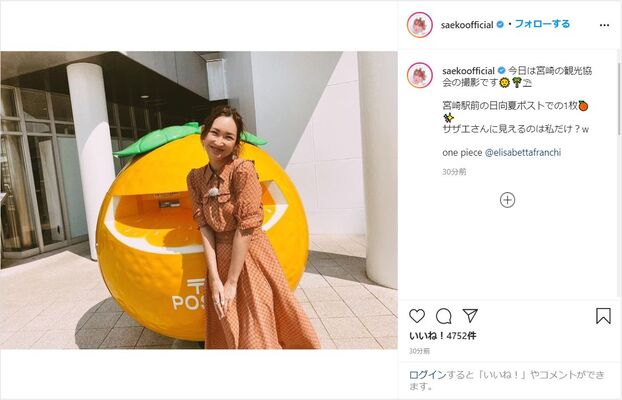Click saekoofficial username in the caption
Image resolution: width=622 pixels, height=400 pixels.
click(x=468, y=71)
